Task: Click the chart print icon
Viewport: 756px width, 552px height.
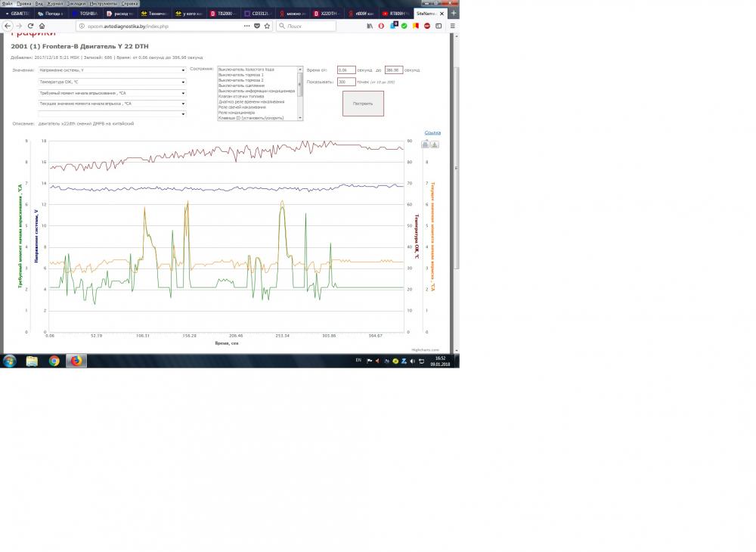Action: pos(426,144)
